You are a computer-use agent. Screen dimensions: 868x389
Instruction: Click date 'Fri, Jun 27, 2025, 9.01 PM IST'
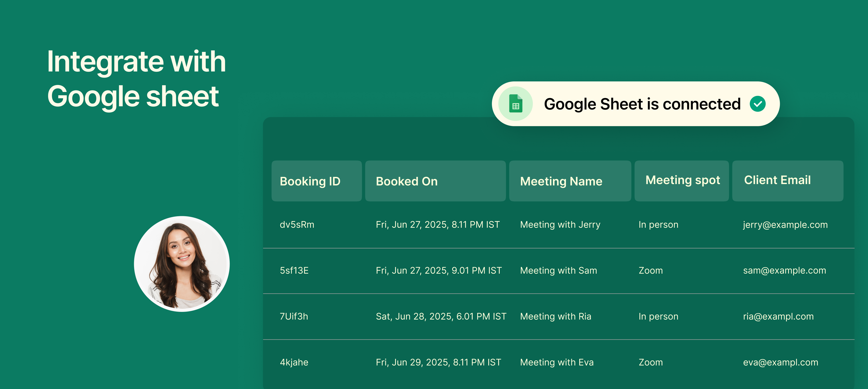click(439, 270)
